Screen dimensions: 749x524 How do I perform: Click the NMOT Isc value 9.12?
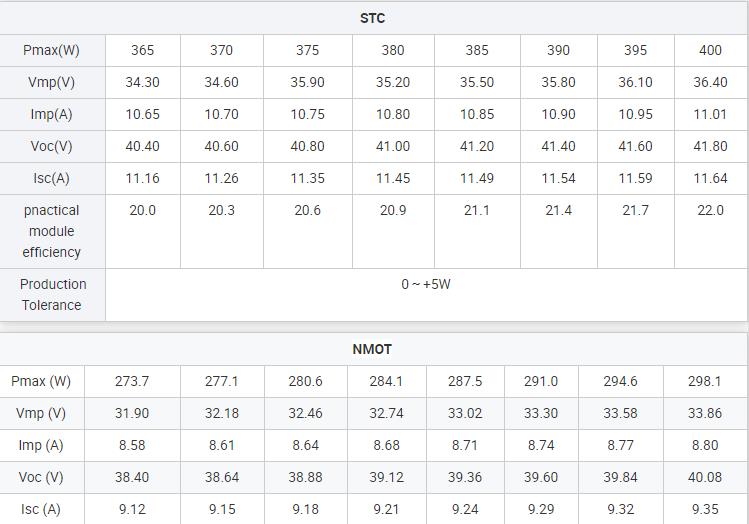pyautogui.click(x=132, y=509)
